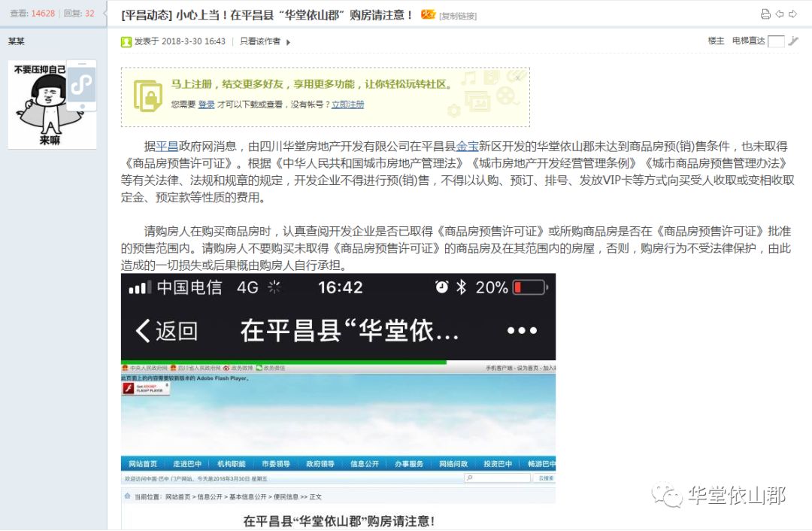Image resolution: width=812 pixels, height=531 pixels.
Task: Click the printer icon to print the thread
Action: click(765, 14)
